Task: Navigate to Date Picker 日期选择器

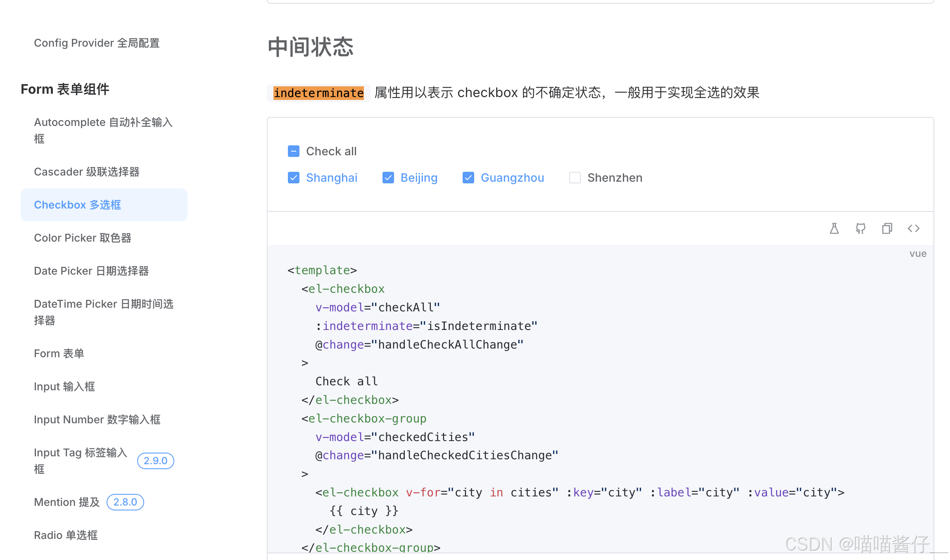Action: coord(91,271)
